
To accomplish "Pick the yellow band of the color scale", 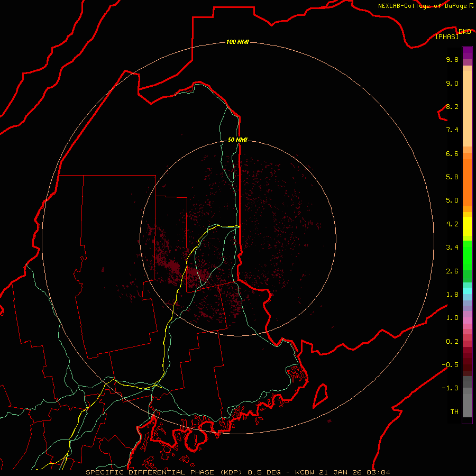I will pyautogui.click(x=467, y=226).
